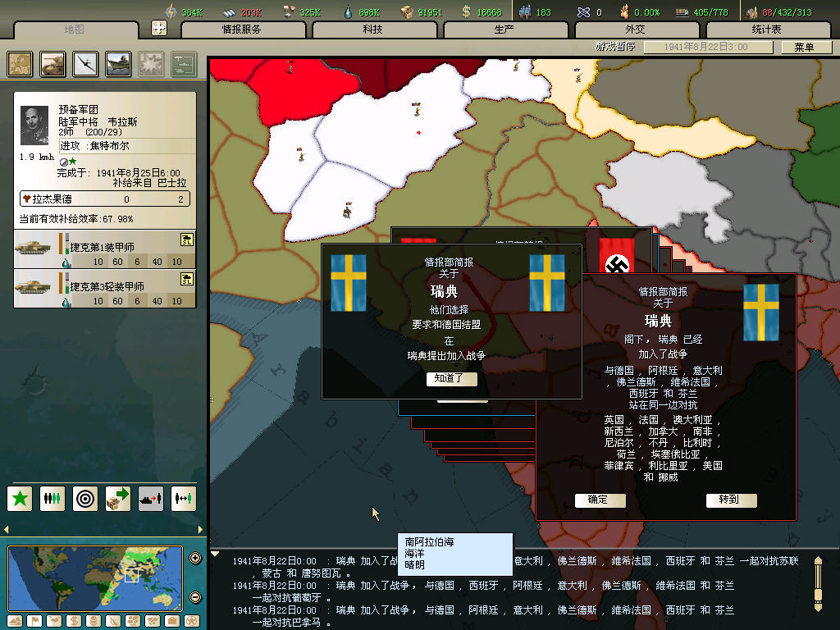The image size is (840, 630).
Task: Open the 外交 tab
Action: click(637, 30)
